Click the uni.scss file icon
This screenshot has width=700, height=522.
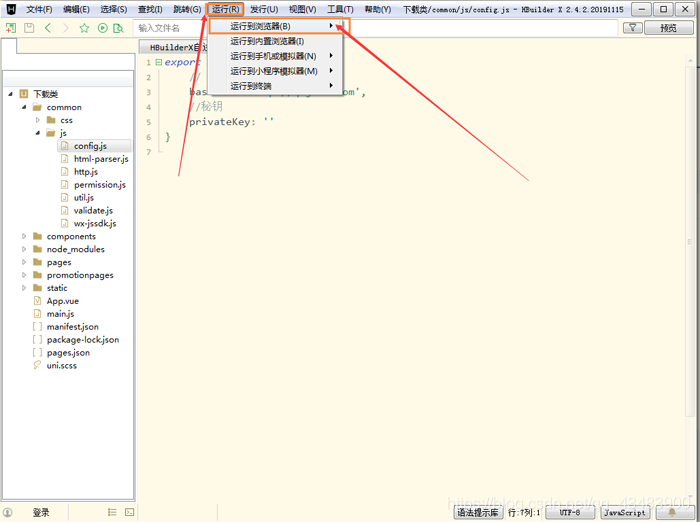coord(38,365)
